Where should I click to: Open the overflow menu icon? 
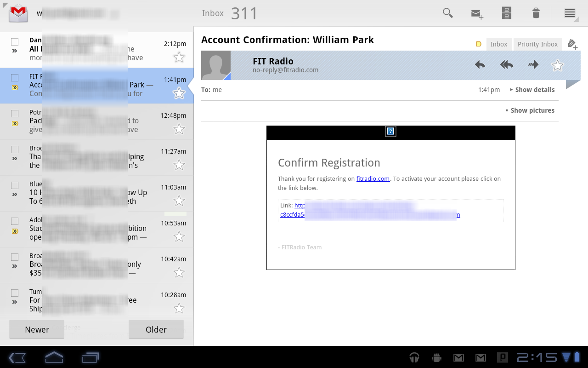click(570, 13)
